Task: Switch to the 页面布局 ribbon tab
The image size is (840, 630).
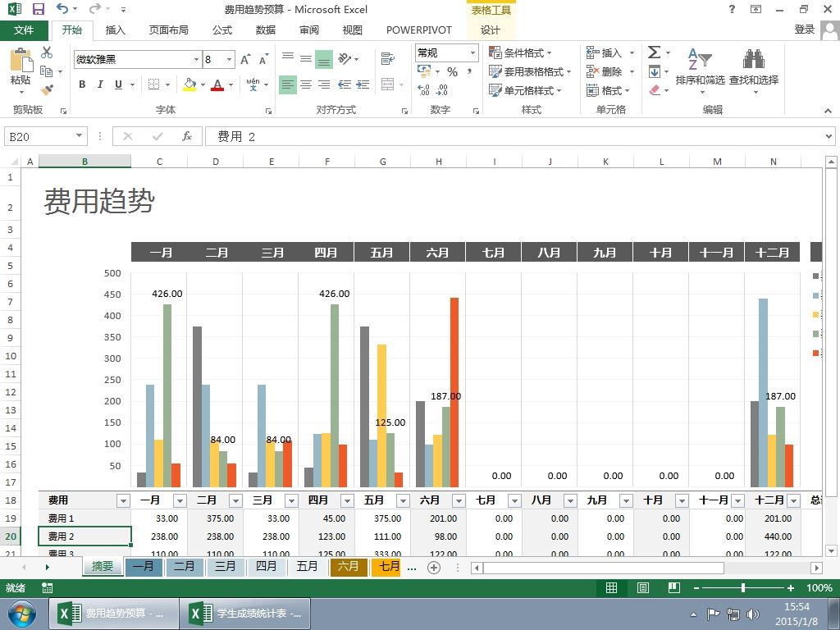Action: click(x=169, y=30)
